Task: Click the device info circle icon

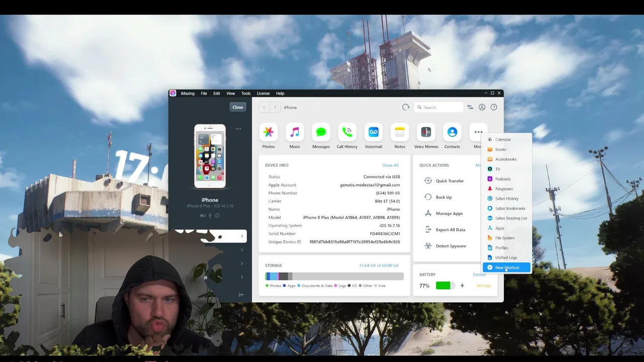Action: click(x=217, y=216)
